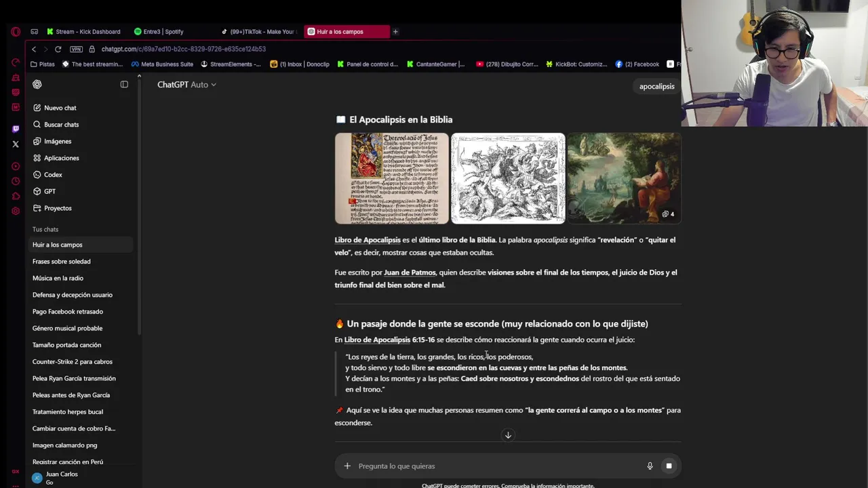The width and height of the screenshot is (868, 488).
Task: Open the painting thumbnail with 4 badge
Action: click(624, 178)
